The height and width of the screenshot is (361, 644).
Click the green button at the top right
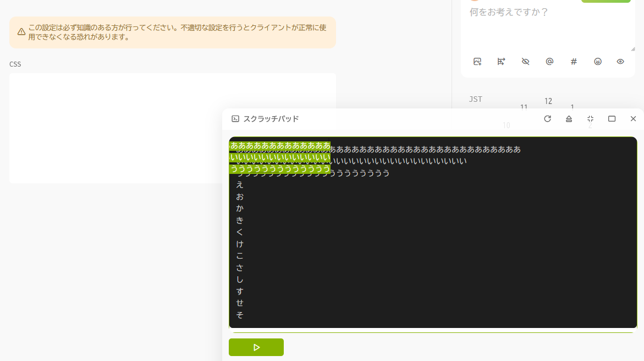606,2
